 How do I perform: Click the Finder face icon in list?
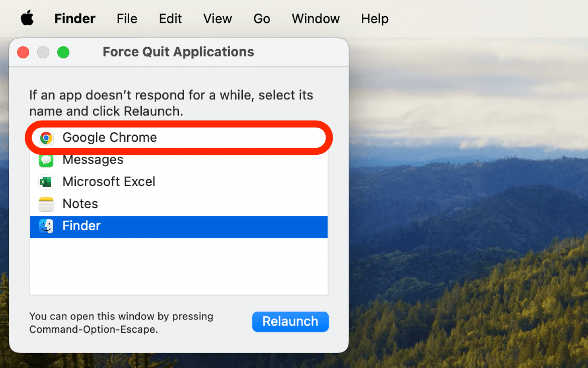pyautogui.click(x=46, y=226)
